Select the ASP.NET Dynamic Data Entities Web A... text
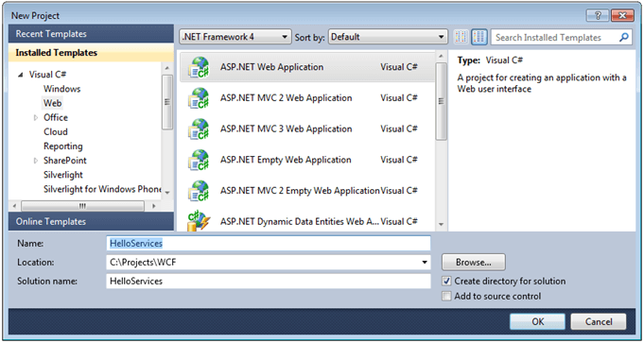This screenshot has width=644, height=343. pyautogui.click(x=299, y=221)
